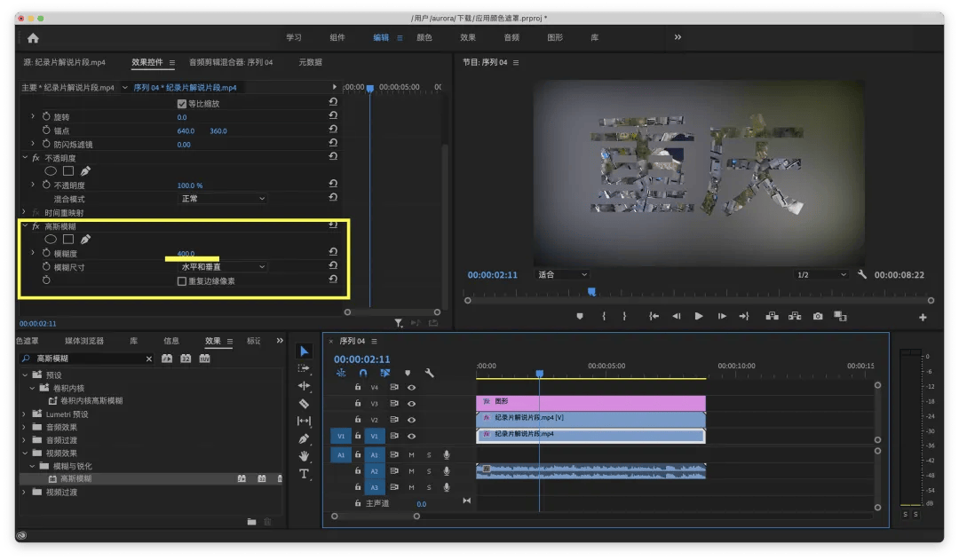Open the 1/2 playback resolution dropdown

click(820, 274)
